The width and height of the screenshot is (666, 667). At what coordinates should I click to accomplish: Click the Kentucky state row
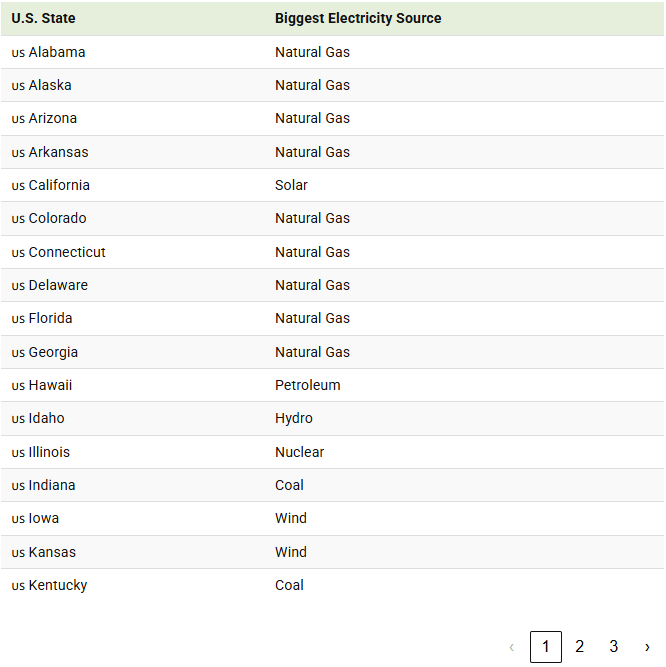(x=57, y=585)
